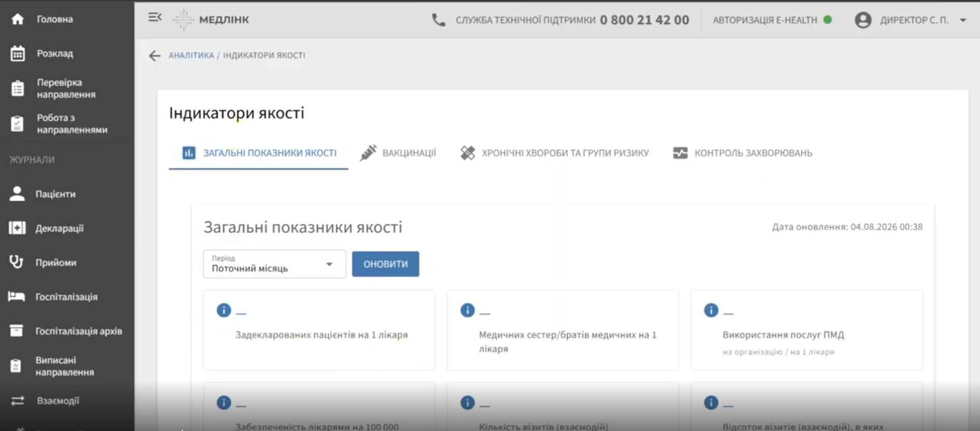Open Декларації journal in the sidebar

coord(60,228)
